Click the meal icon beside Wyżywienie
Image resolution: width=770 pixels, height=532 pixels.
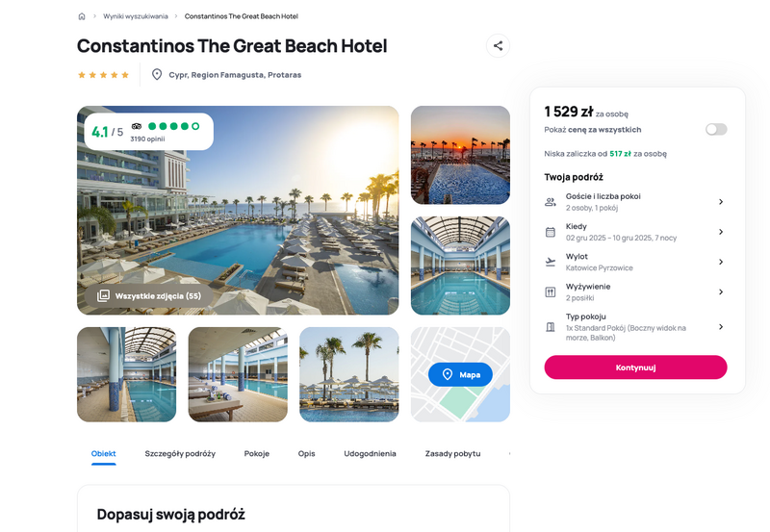click(x=551, y=292)
